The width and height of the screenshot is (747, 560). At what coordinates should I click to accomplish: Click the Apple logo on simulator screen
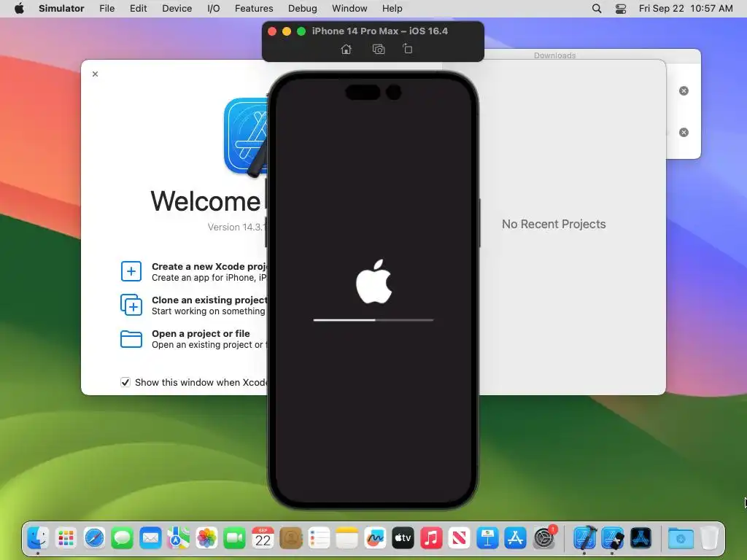[x=374, y=281]
